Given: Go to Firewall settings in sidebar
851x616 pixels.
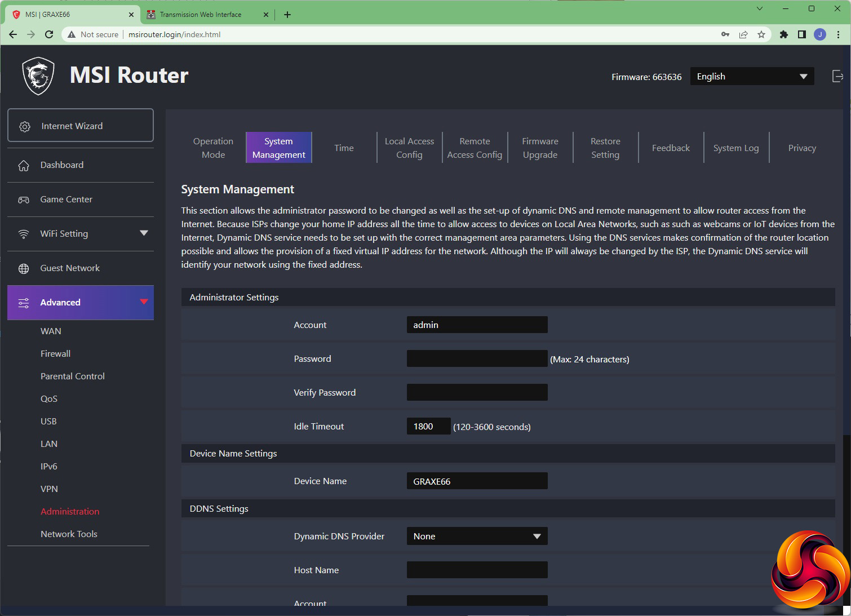Looking at the screenshot, I should coord(55,354).
